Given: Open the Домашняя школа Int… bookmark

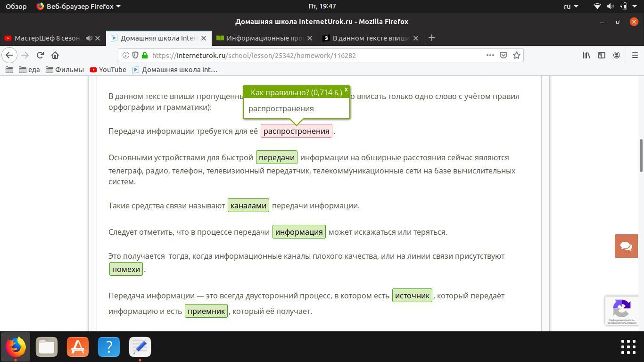Looking at the screenshot, I should 175,70.
